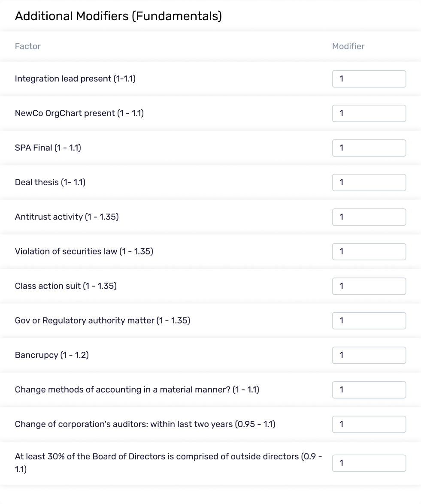Click the Modifier column header
This screenshot has width=421, height=504.
348,46
